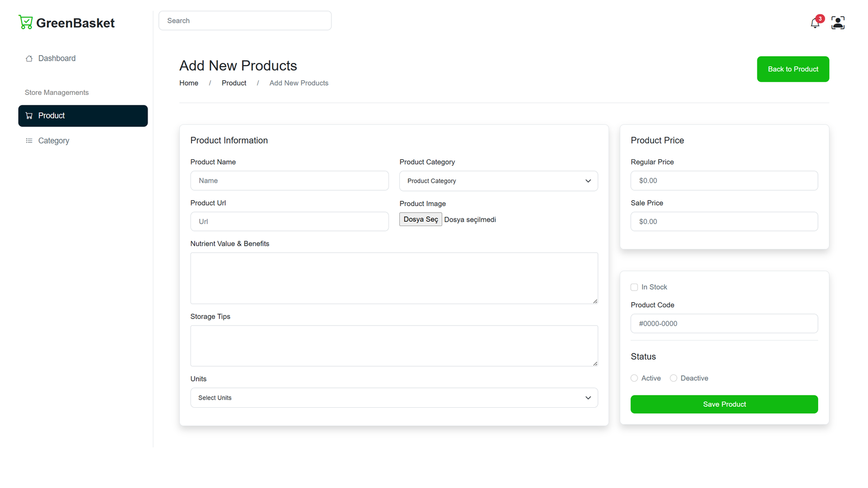Go to Category in the sidebar menu
Image resolution: width=868 pixels, height=488 pixels.
(54, 141)
